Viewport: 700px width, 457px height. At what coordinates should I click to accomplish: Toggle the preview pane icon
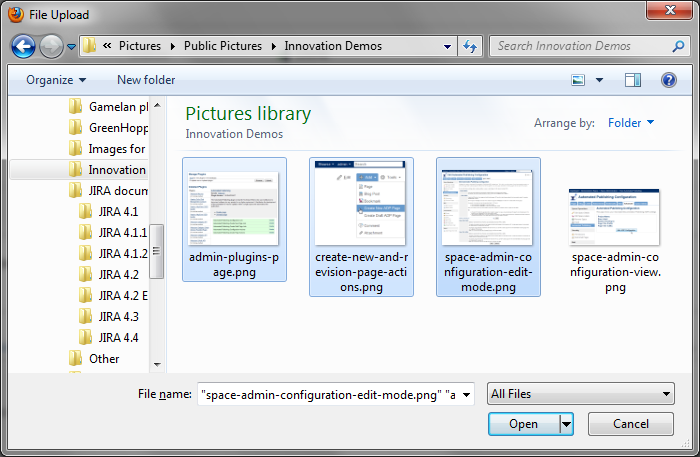(633, 80)
